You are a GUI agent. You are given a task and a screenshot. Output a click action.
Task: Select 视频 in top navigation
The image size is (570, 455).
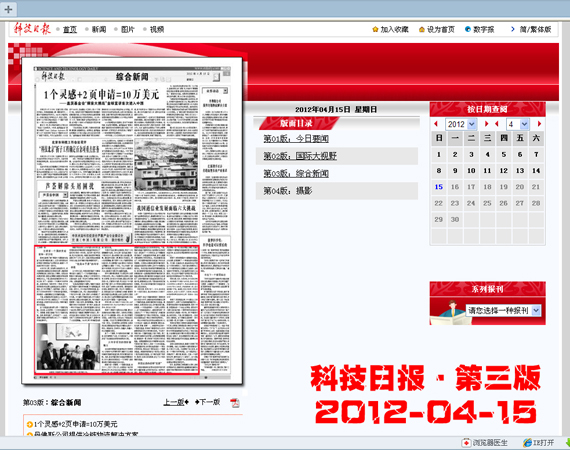tap(157, 29)
